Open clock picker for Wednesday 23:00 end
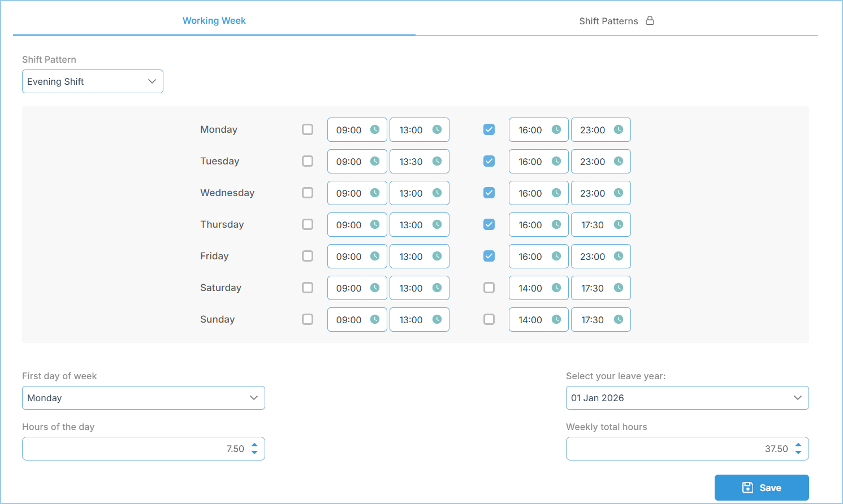 [x=619, y=193]
